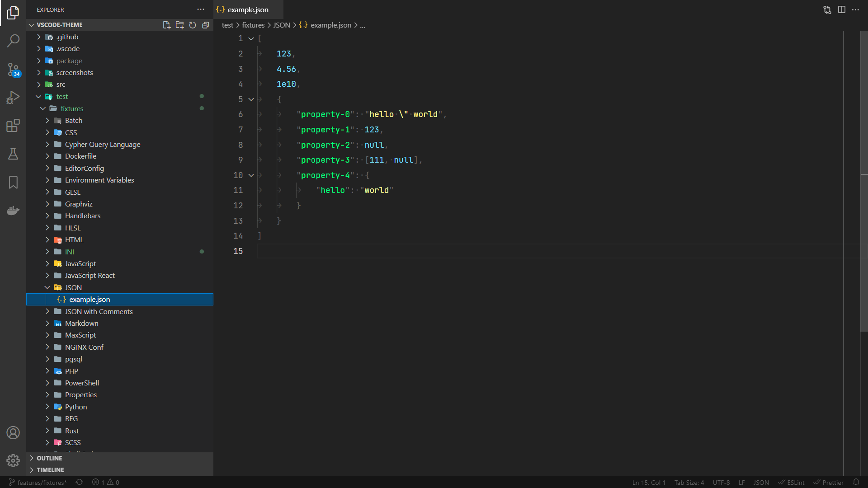This screenshot has height=488, width=868.
Task: Click fixtures in the breadcrumb path
Action: click(x=253, y=25)
